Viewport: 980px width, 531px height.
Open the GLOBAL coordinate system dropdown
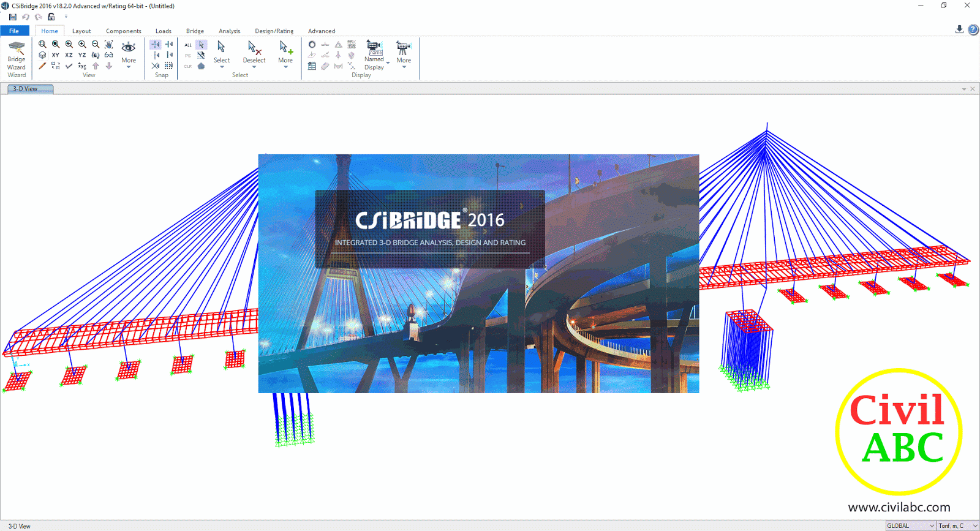click(x=911, y=525)
